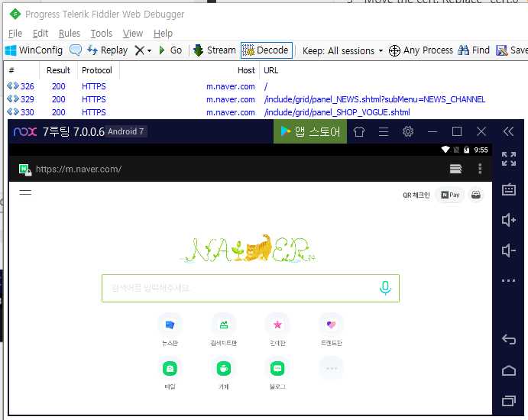This screenshot has width=528, height=420.
Task: Open the Rules menu
Action: click(70, 34)
